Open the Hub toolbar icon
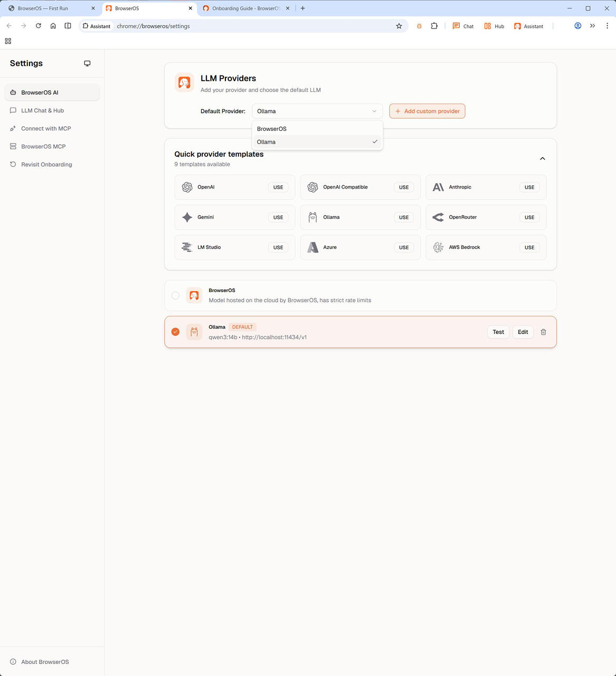This screenshot has width=616, height=676. tap(494, 26)
